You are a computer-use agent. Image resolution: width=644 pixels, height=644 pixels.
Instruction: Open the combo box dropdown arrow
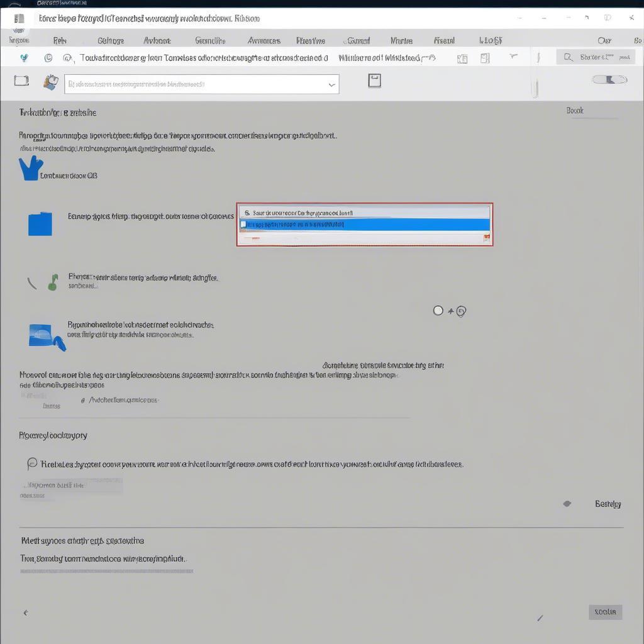[x=331, y=85]
